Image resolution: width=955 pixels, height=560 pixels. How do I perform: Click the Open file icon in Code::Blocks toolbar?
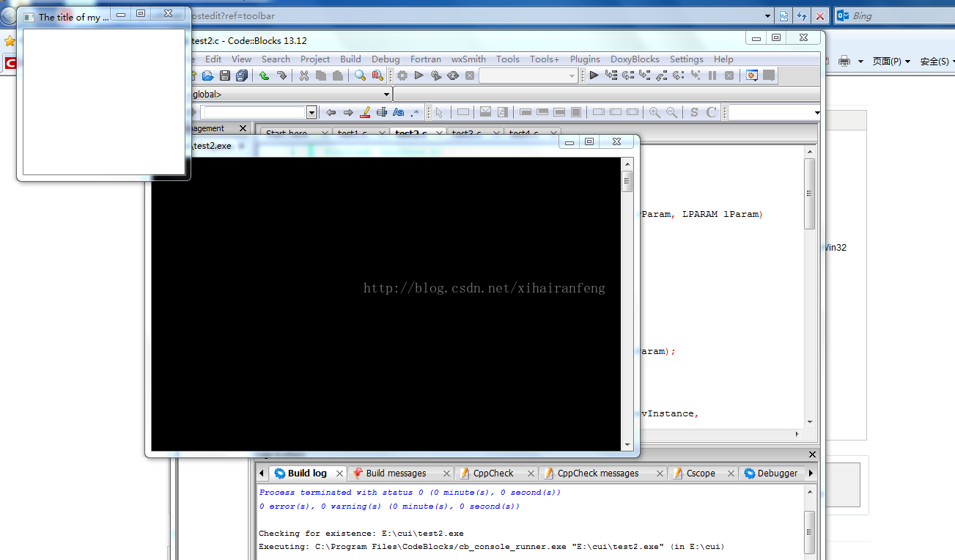point(208,75)
